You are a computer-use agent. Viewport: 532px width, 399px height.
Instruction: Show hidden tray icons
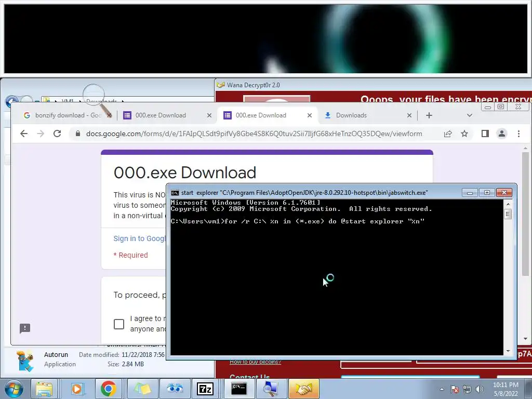click(x=442, y=389)
